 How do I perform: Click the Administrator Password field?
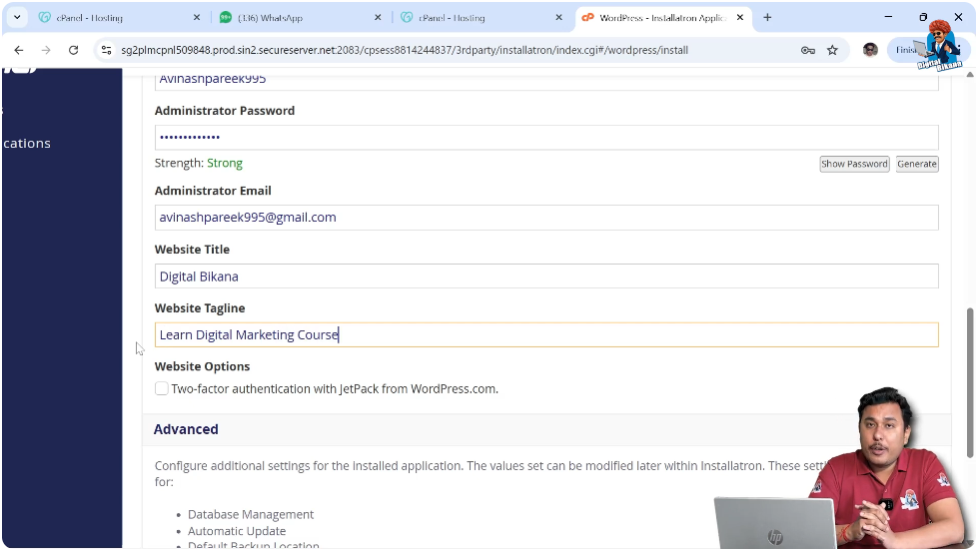[546, 138]
